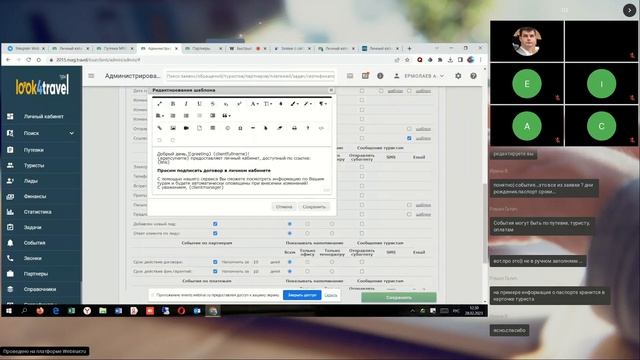Increase indent in the editor toolbar
This screenshot has height=360, width=640.
tap(212, 116)
